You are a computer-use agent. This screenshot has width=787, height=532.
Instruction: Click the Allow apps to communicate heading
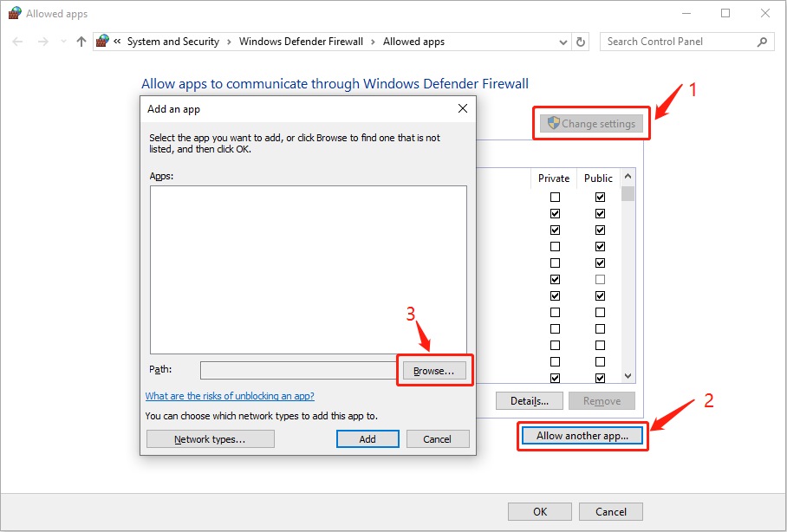(x=335, y=83)
